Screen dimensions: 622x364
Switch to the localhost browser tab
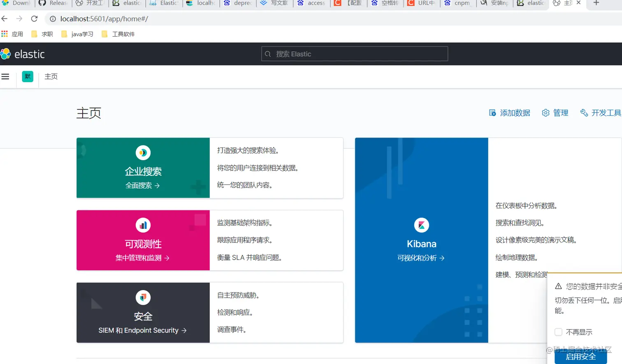point(201,3)
